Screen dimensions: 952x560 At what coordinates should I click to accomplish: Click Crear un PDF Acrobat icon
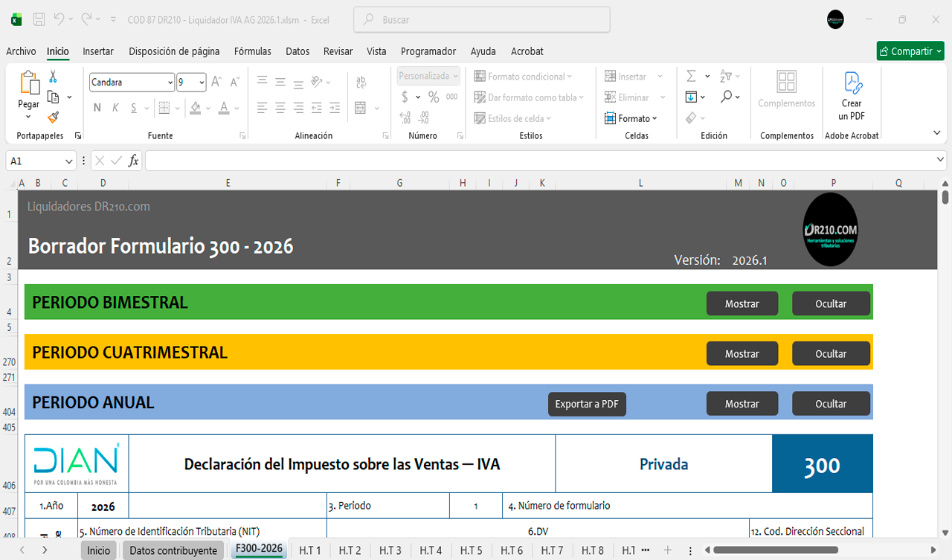click(852, 97)
